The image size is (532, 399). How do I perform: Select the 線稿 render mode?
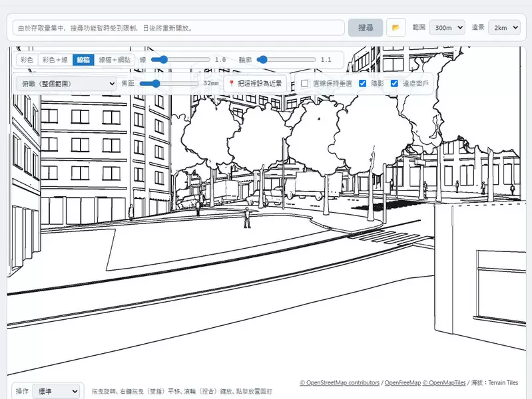tap(83, 60)
